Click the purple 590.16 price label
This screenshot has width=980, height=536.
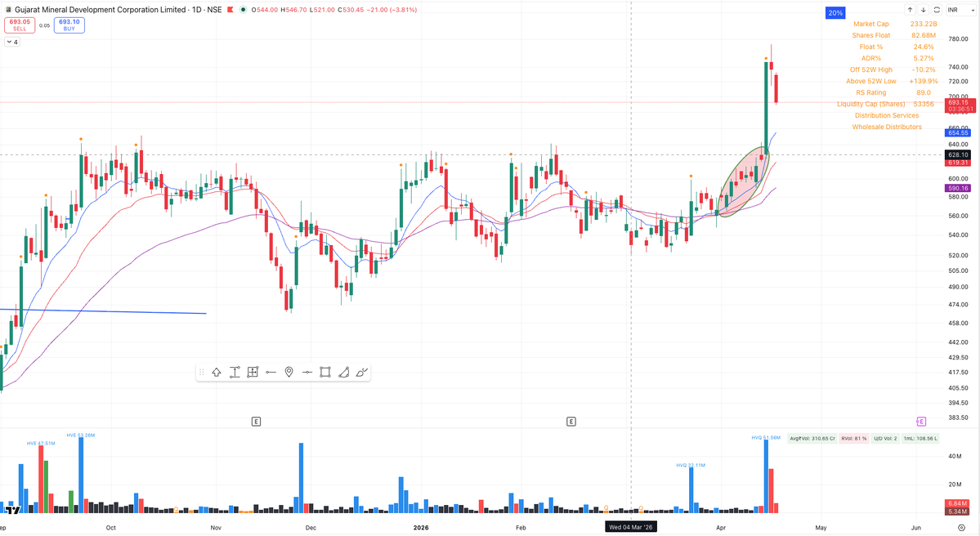pos(957,188)
